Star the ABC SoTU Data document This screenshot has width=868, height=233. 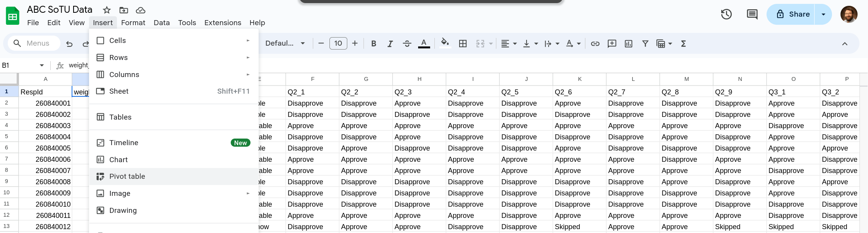tap(107, 10)
